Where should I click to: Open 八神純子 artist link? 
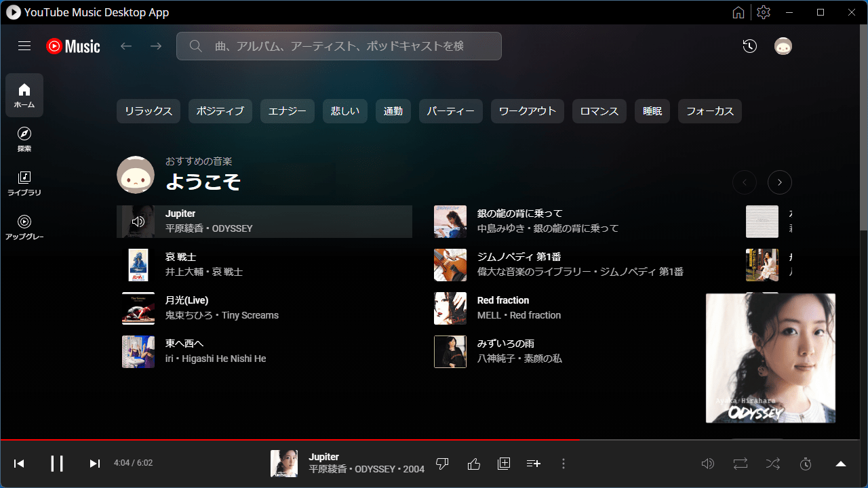(x=496, y=359)
